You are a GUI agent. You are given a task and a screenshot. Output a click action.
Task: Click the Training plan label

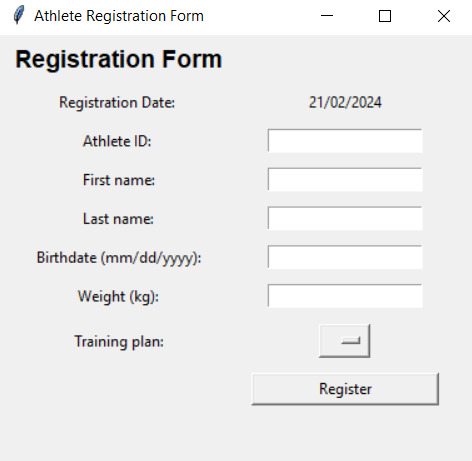[119, 341]
